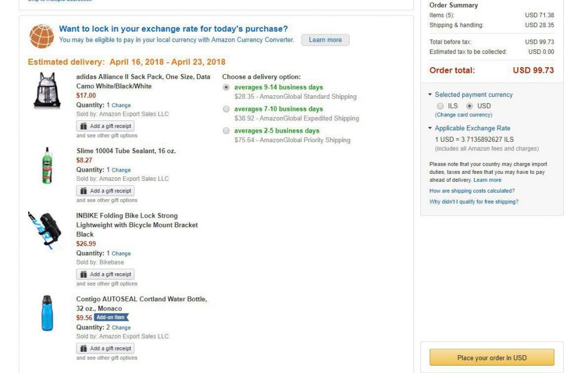The image size is (588, 373).
Task: Click the adidas Sack Pack product thumbnail
Action: click(x=47, y=91)
